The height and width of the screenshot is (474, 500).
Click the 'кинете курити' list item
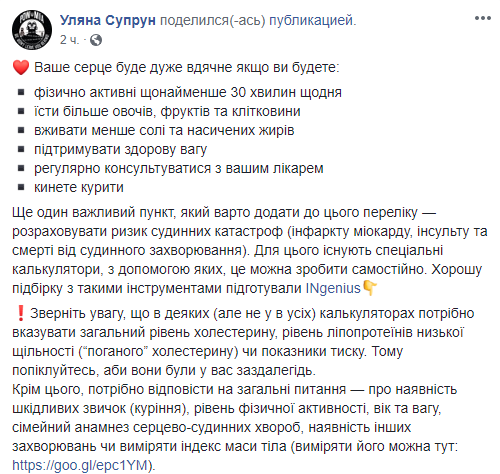[x=79, y=187]
